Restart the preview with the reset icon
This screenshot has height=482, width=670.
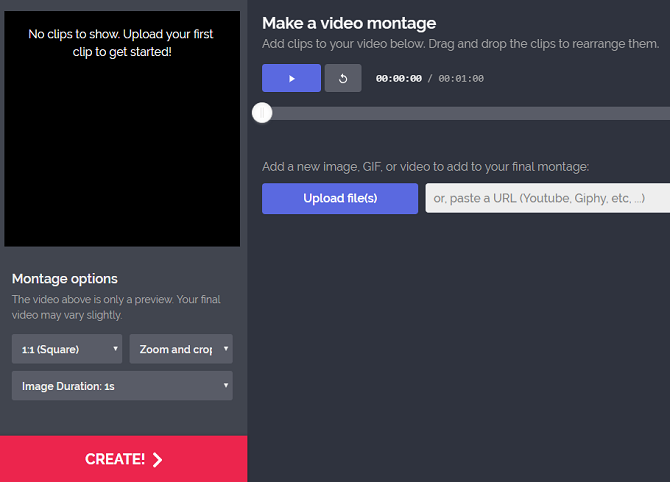click(343, 78)
